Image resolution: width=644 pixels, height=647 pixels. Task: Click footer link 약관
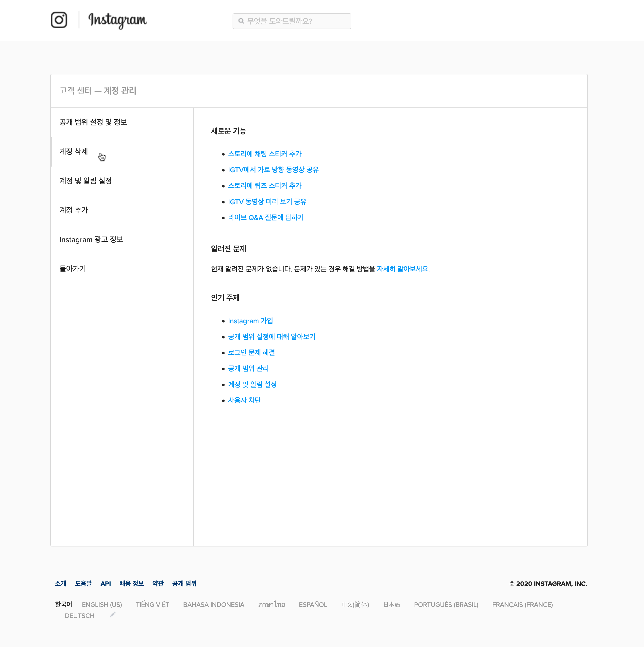[x=158, y=584]
